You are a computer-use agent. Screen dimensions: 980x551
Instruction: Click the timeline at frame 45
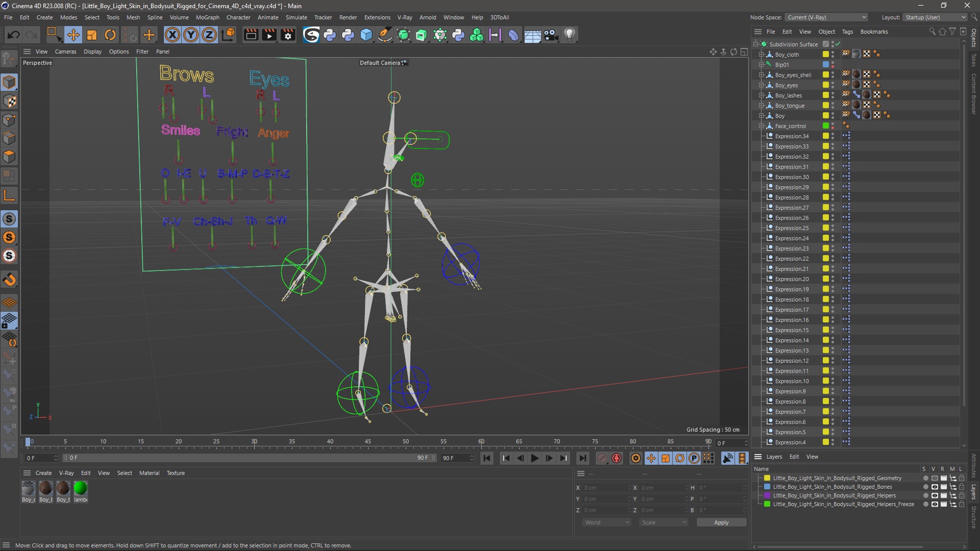coord(367,442)
